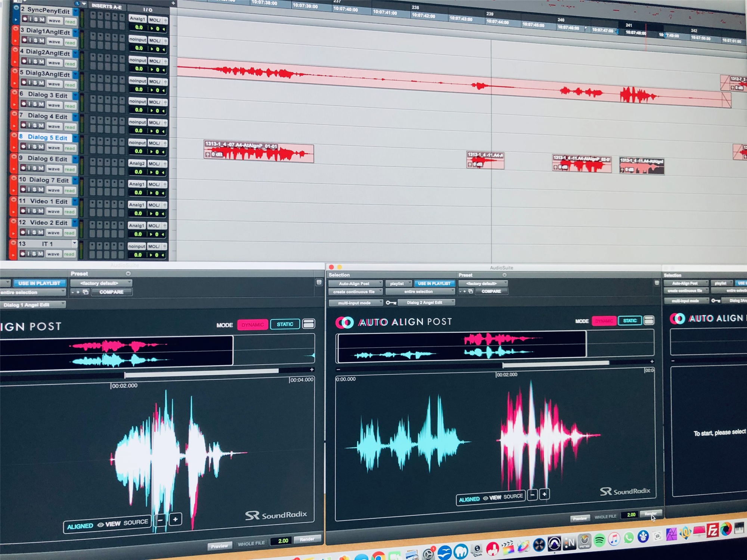Open the Analg2 input selector on Dialog 6 Edit
This screenshot has height=560, width=747.
(137, 163)
